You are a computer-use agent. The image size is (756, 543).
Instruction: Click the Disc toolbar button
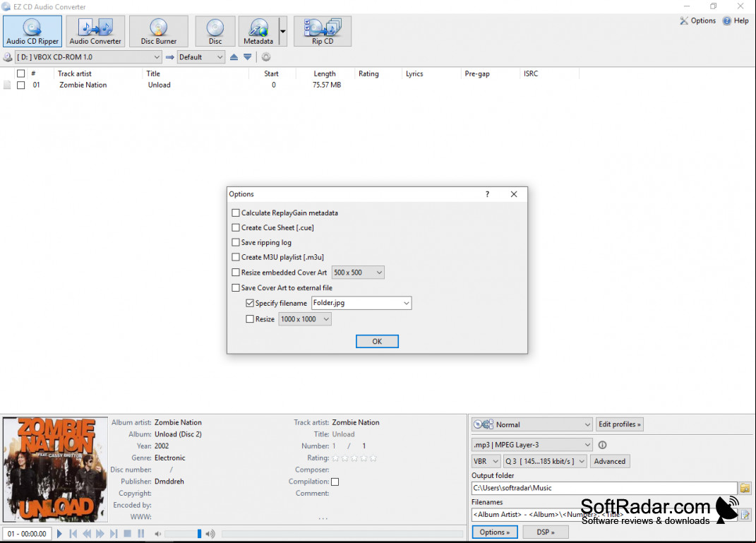(215, 31)
